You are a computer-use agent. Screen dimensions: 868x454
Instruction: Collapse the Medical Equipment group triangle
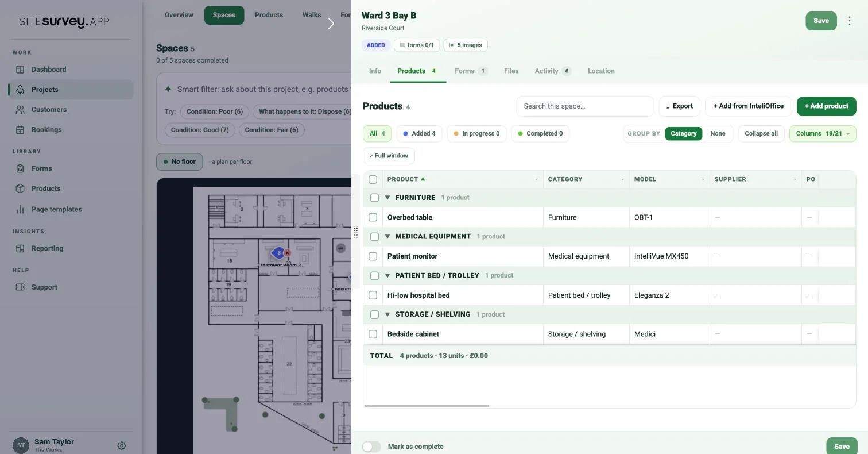(x=387, y=237)
